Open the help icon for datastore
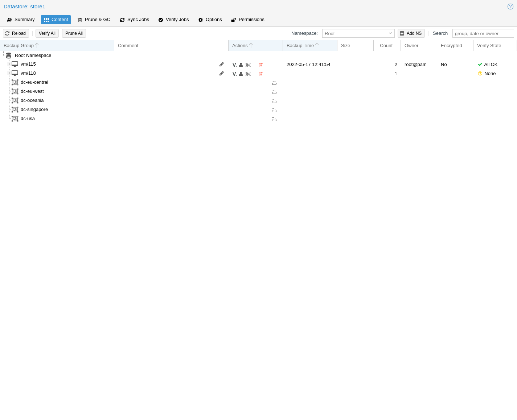The width and height of the screenshot is (517, 420). [510, 7]
